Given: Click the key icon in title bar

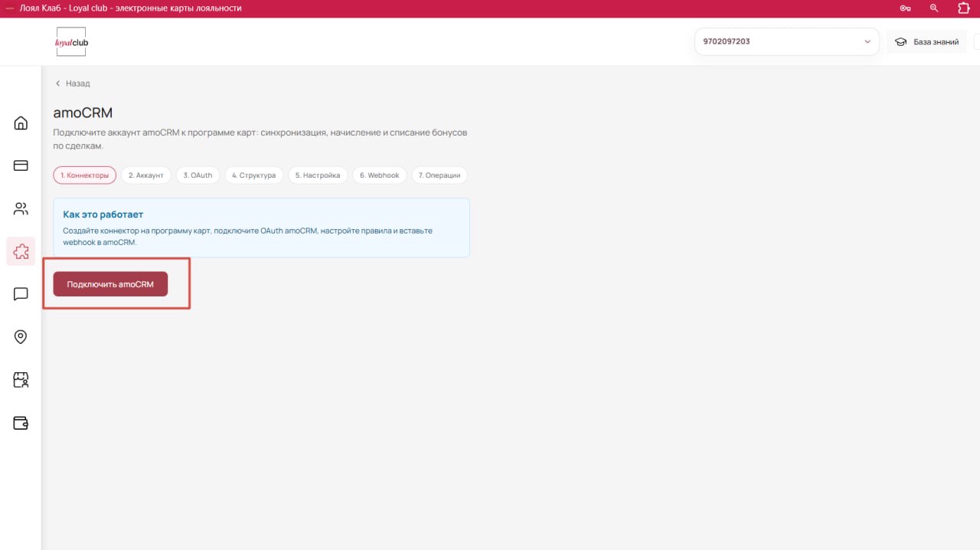Looking at the screenshot, I should click(905, 8).
